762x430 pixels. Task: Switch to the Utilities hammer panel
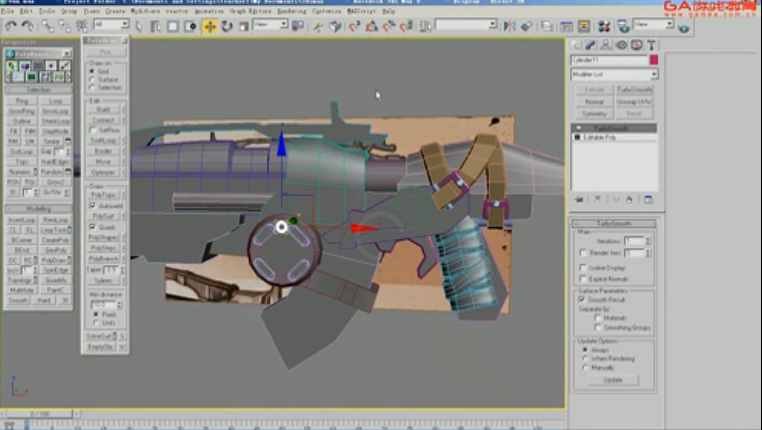coord(652,45)
